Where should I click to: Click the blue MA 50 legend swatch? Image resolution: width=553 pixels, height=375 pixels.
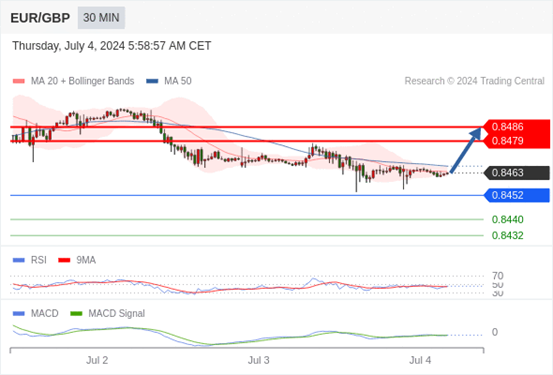152,81
